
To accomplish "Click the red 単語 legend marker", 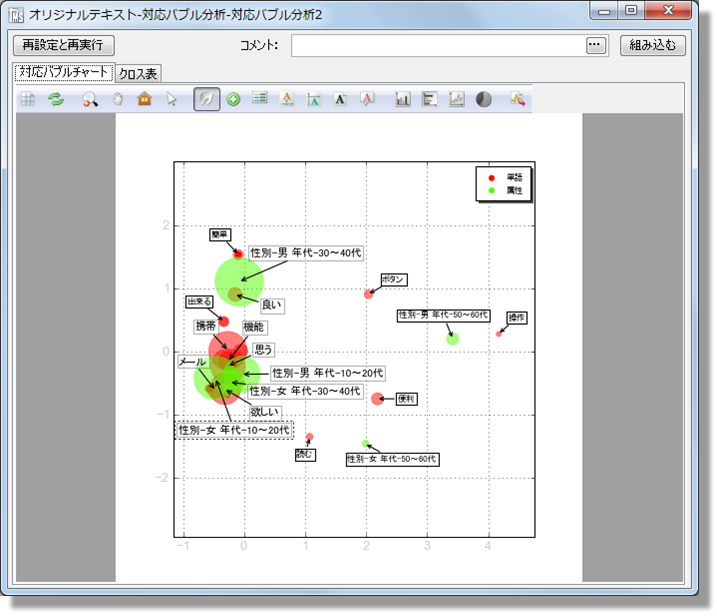I will [x=490, y=177].
